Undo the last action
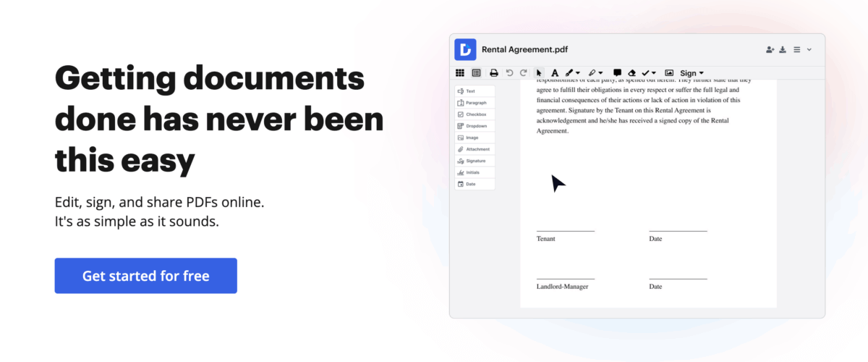Screen dimensions: 868x362 click(509, 73)
